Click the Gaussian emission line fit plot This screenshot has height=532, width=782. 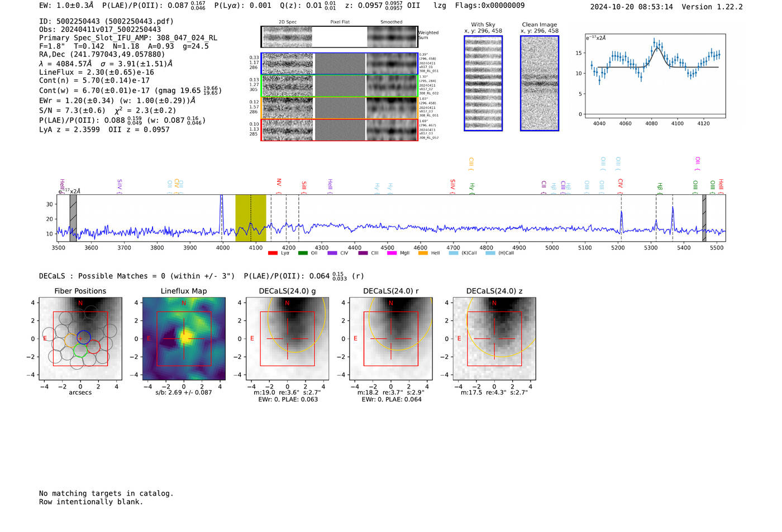pyautogui.click(x=655, y=76)
